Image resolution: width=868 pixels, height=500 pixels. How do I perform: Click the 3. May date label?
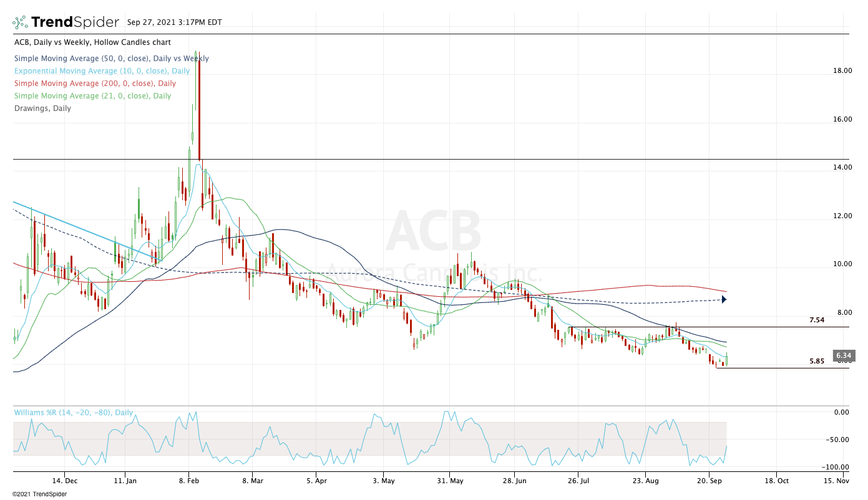(383, 481)
